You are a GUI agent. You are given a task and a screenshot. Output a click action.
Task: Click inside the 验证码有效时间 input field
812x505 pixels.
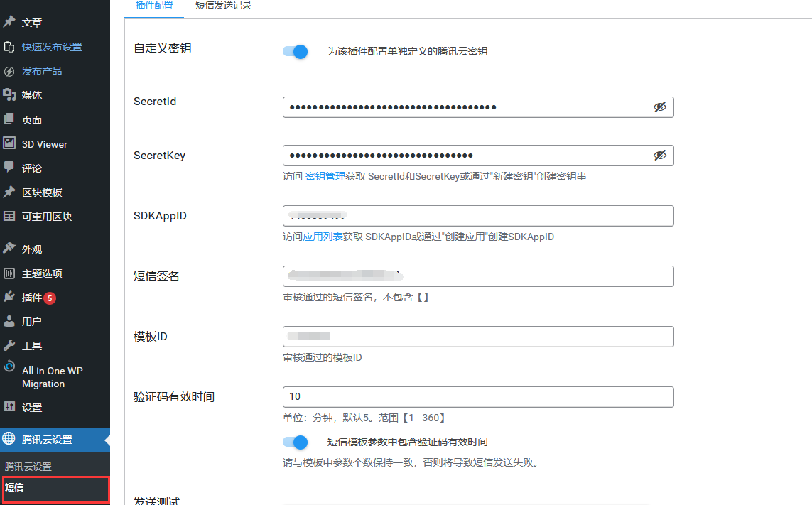tap(479, 397)
